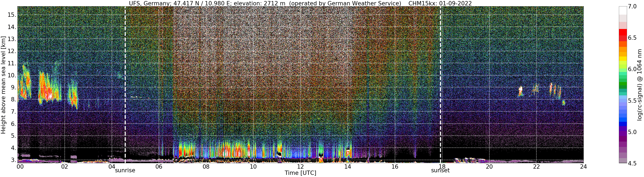Viewport: 644px width, 177px height.
Task: Click the y-axis tick label '14.'
Action: tap(12, 27)
